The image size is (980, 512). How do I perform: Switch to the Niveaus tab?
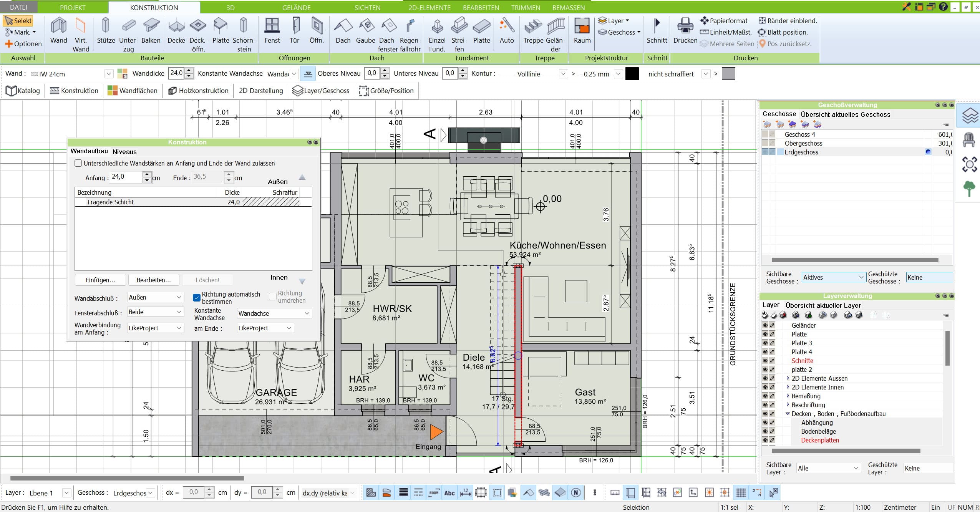[124, 152]
